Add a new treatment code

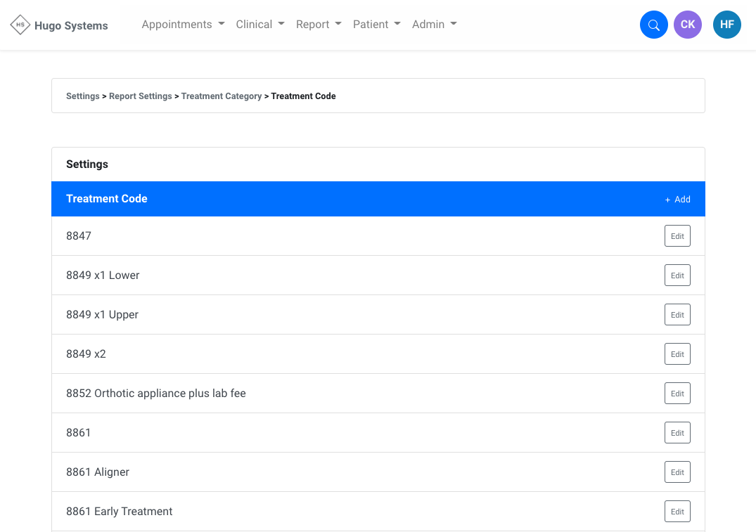point(678,200)
